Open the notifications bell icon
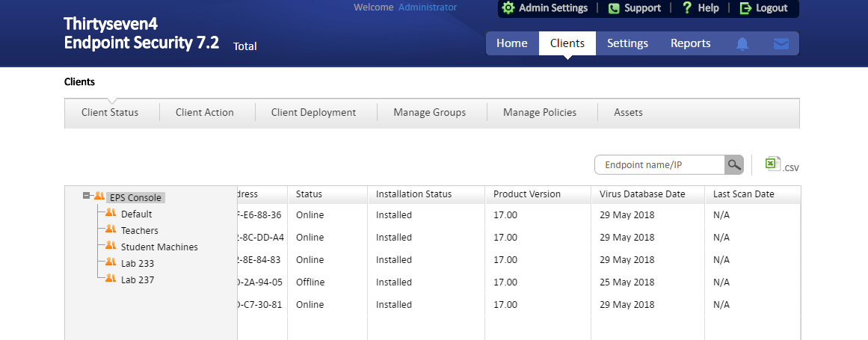This screenshot has width=868, height=340. click(x=742, y=43)
